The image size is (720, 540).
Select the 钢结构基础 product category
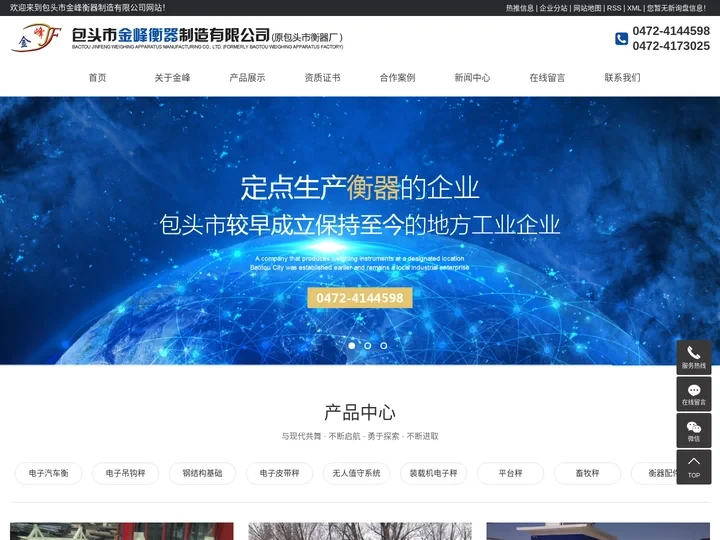click(202, 473)
